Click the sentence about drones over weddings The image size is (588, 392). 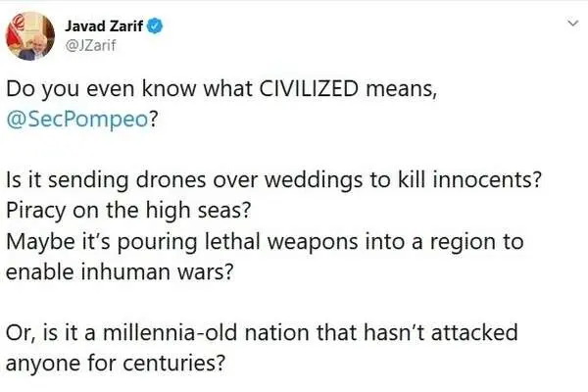[x=274, y=180]
